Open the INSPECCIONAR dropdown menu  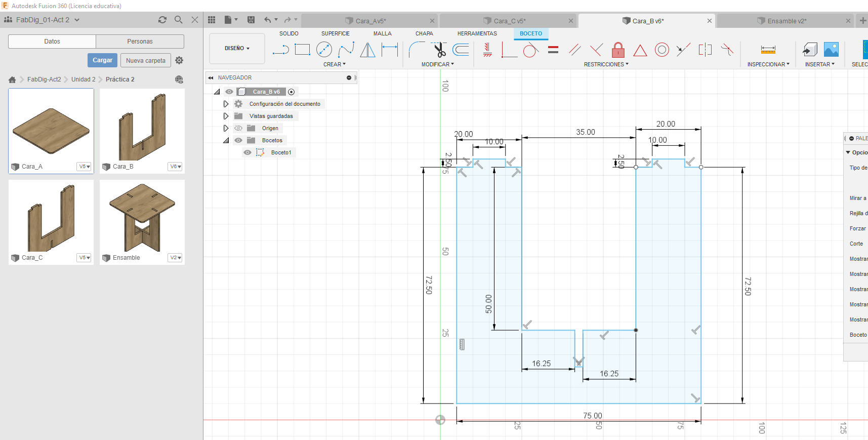768,64
